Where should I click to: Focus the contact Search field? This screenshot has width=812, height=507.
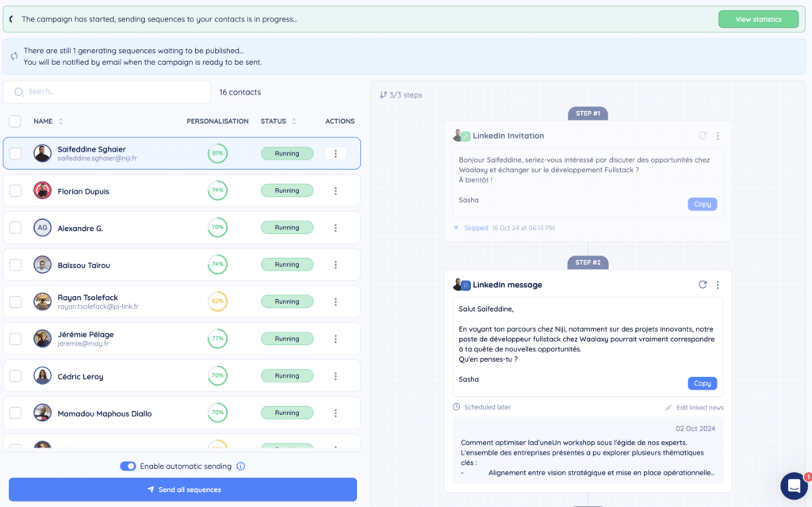click(107, 92)
